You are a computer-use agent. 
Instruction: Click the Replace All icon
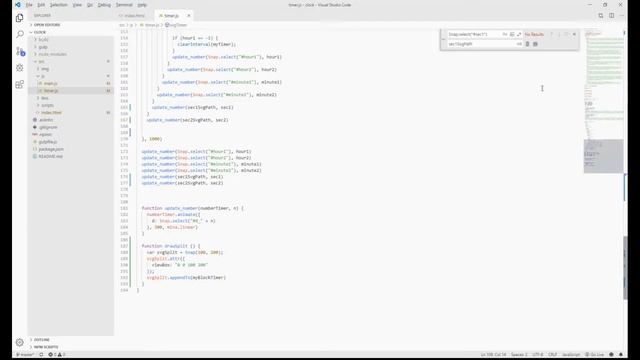[x=536, y=44]
